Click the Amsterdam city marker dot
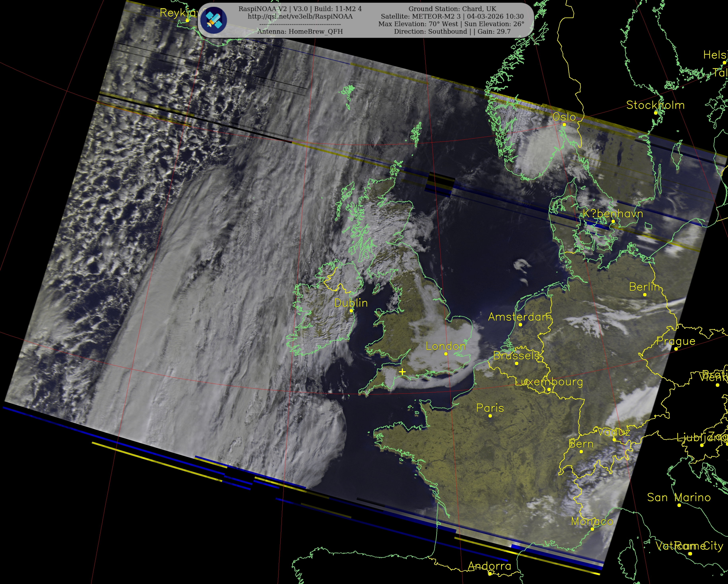The height and width of the screenshot is (584, 728). click(x=520, y=325)
